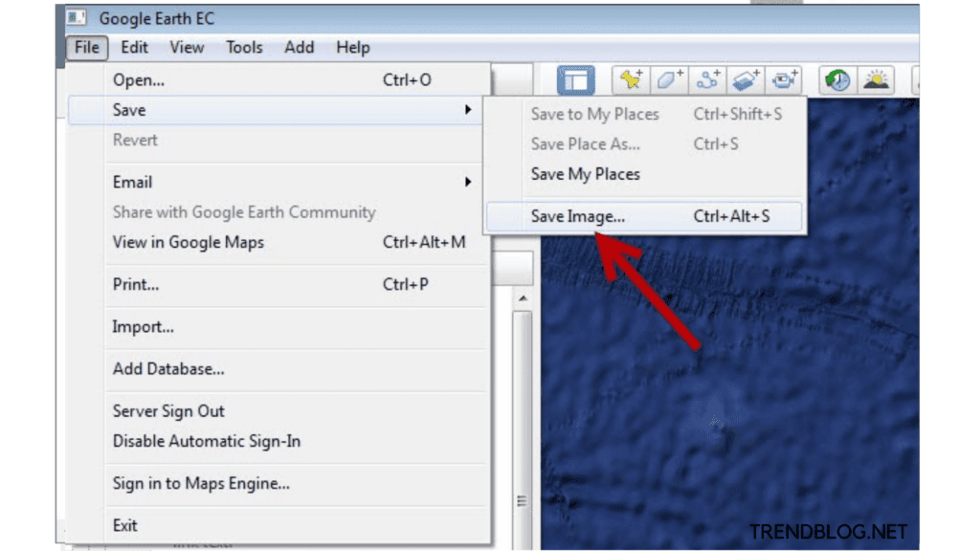The height and width of the screenshot is (551, 980).
Task: Click Exit in the File menu
Action: coord(275,525)
